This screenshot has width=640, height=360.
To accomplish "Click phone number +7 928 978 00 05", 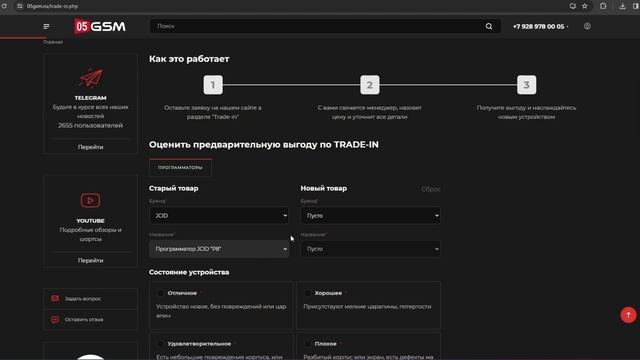I will coord(538,27).
